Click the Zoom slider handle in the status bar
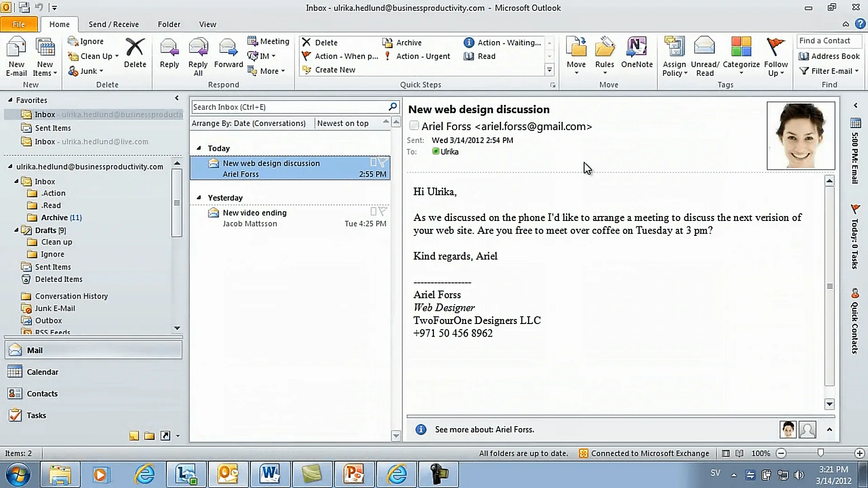The width and height of the screenshot is (868, 488). pyautogui.click(x=821, y=453)
